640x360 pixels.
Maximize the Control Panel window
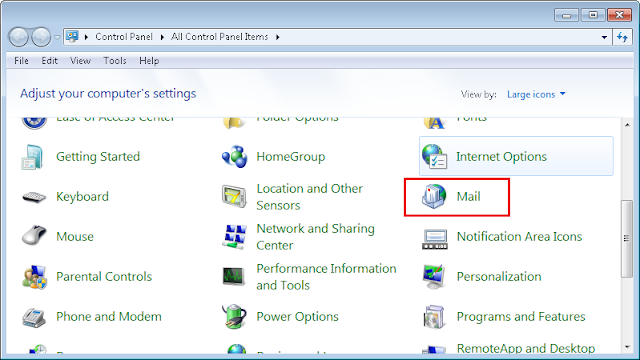click(x=593, y=15)
